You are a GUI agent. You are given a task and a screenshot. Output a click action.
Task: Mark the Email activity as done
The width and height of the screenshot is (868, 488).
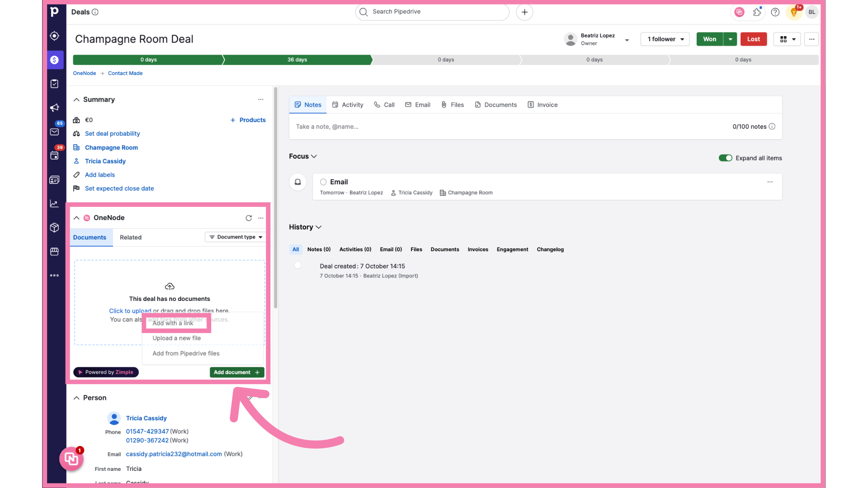[x=323, y=182]
